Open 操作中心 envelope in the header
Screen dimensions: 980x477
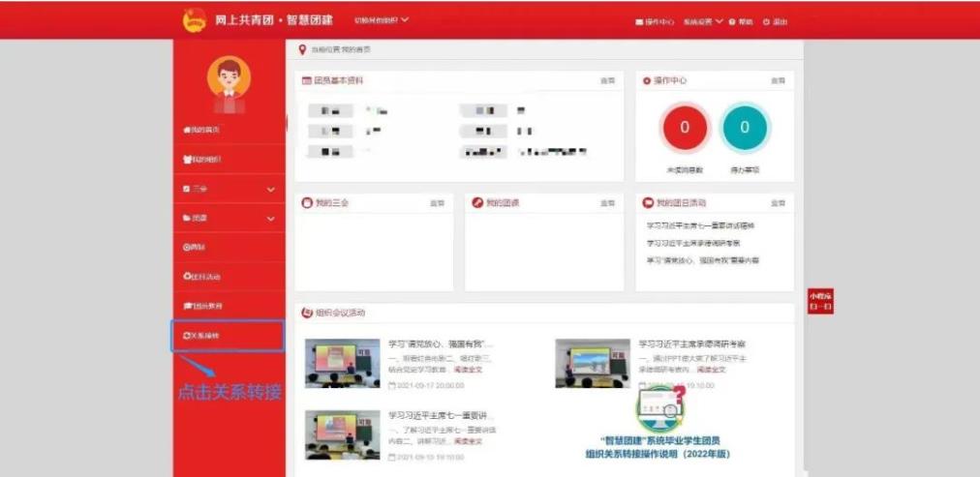655,22
